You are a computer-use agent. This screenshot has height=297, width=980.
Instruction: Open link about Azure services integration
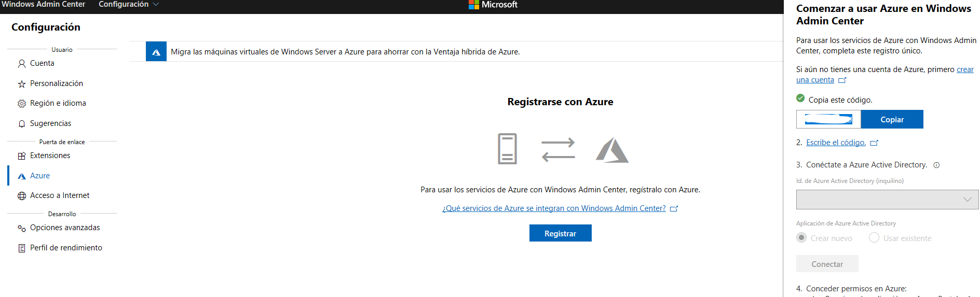coord(554,208)
